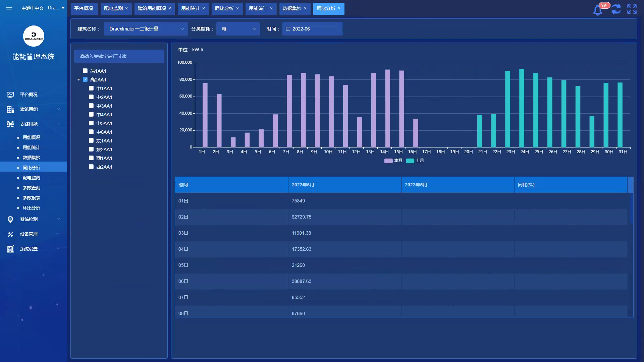Collapse the 高2AA1 tree node arrow
This screenshot has width=644, height=362.
(x=78, y=80)
